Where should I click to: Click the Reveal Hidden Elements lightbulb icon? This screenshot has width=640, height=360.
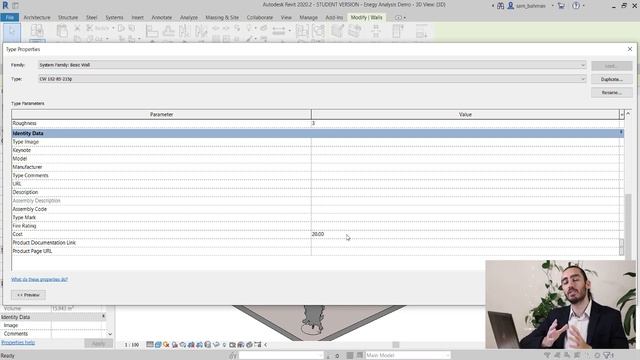(224, 344)
